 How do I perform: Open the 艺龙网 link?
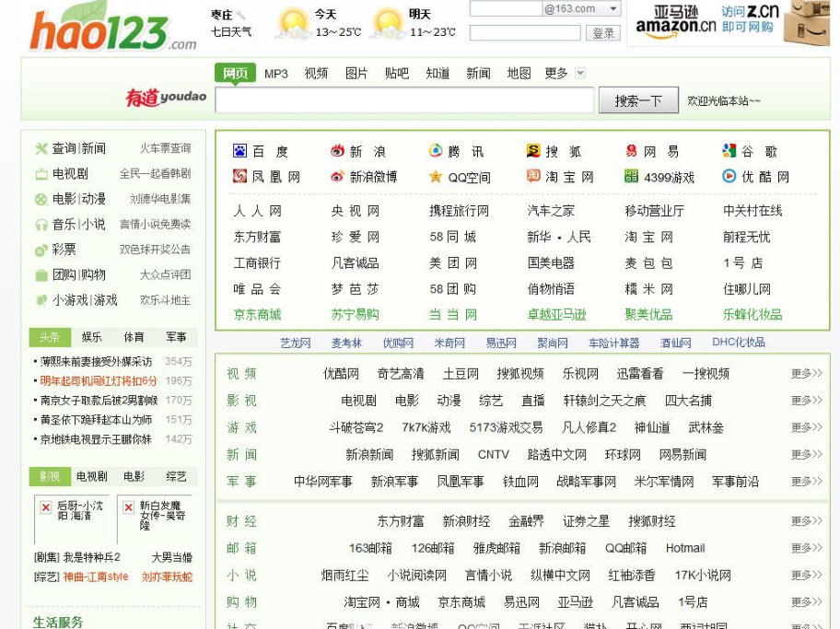pyautogui.click(x=295, y=343)
